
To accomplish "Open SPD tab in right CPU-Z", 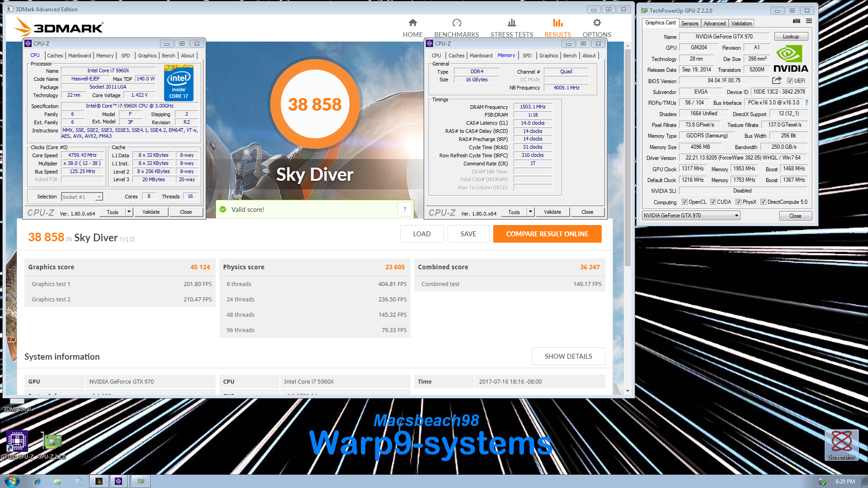I will click(x=527, y=56).
